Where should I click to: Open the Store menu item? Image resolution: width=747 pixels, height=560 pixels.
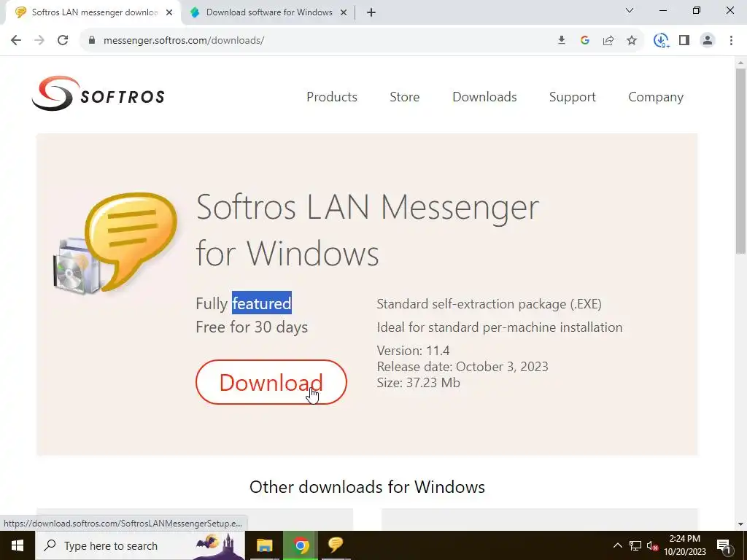click(x=404, y=97)
